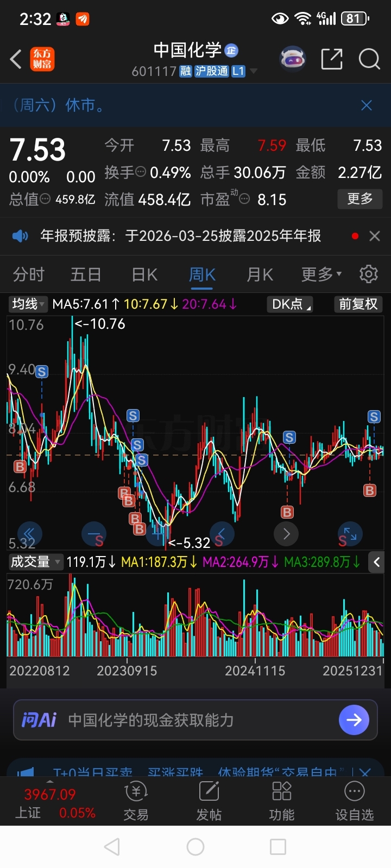The height and width of the screenshot is (868, 391).
Task: Tap info icon next to 换手
Action: click(141, 172)
